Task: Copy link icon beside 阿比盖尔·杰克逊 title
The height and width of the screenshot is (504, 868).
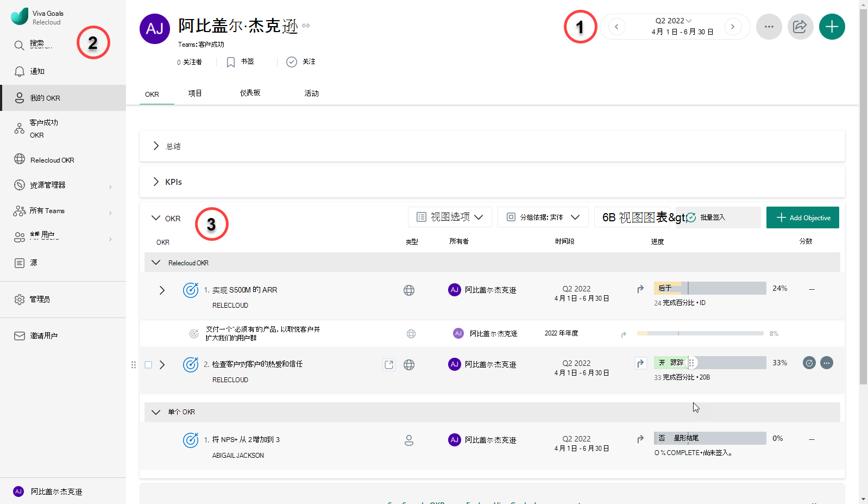Action: click(x=306, y=26)
